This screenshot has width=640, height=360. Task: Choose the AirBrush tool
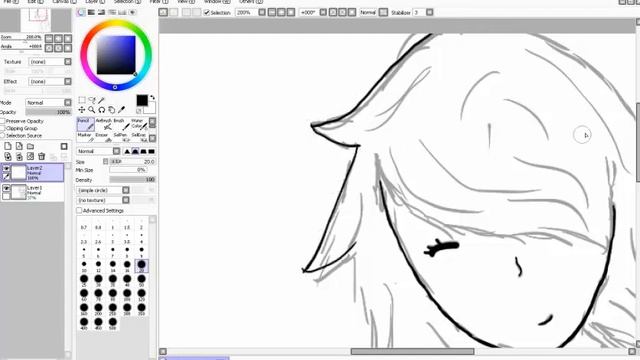104,124
